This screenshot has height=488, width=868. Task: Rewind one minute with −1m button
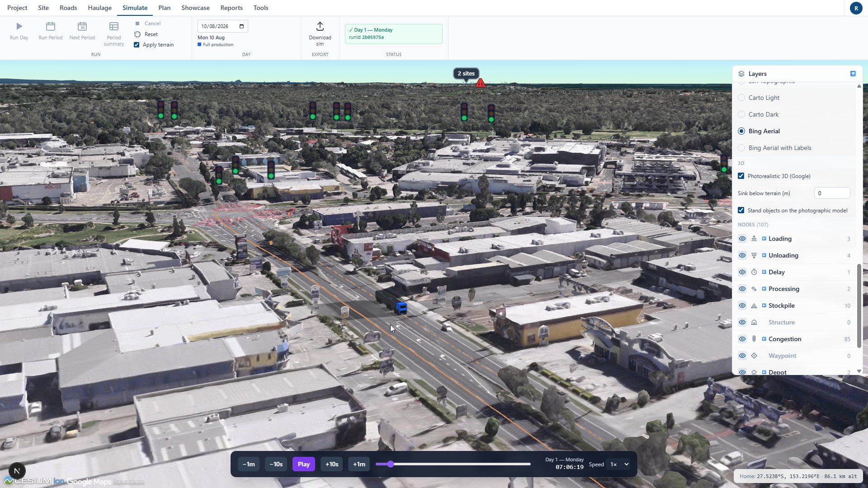point(249,464)
